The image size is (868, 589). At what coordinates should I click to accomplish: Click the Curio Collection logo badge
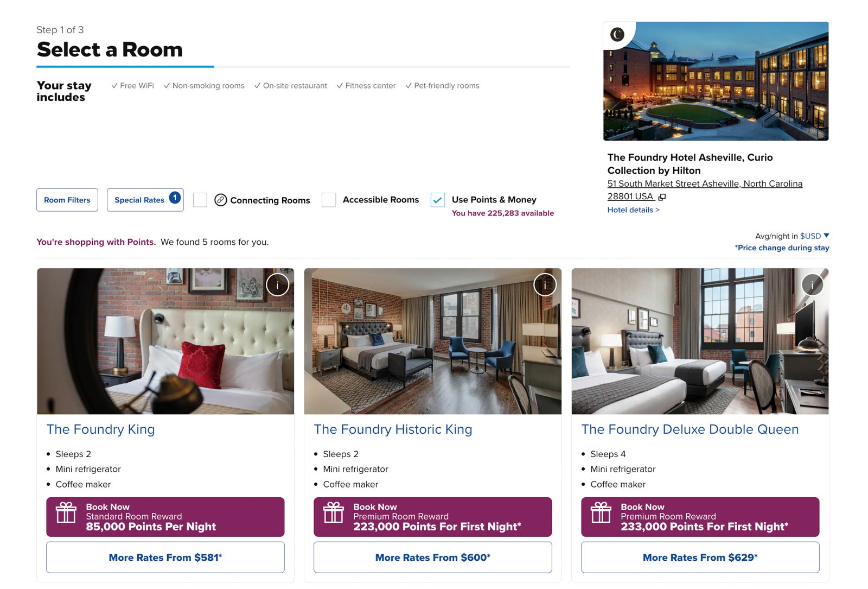pyautogui.click(x=617, y=35)
